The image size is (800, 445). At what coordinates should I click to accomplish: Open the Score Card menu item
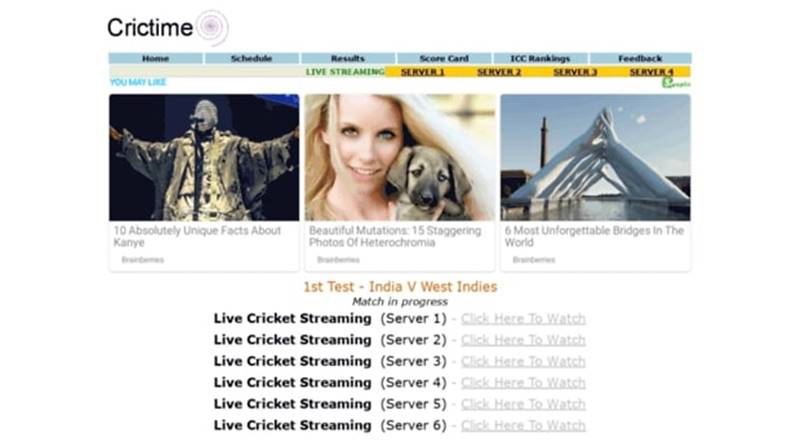(444, 58)
